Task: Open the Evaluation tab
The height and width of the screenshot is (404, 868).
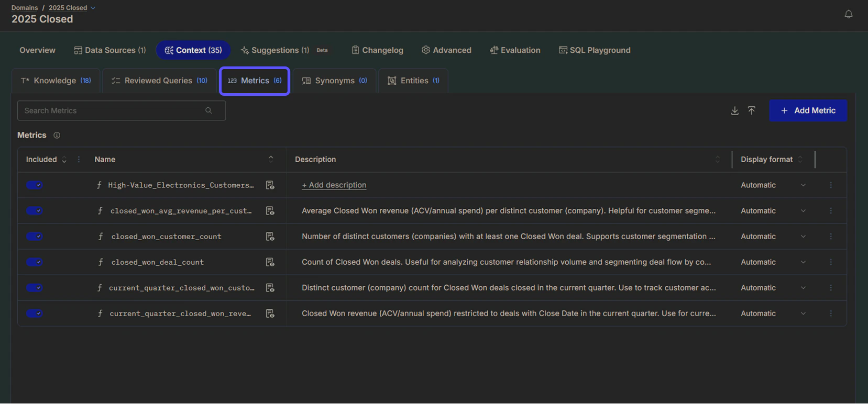Action: 515,50
